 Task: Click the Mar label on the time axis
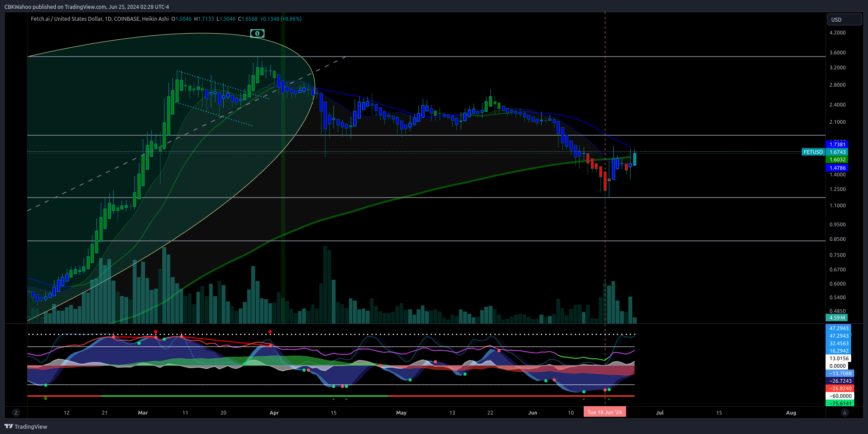click(x=143, y=413)
